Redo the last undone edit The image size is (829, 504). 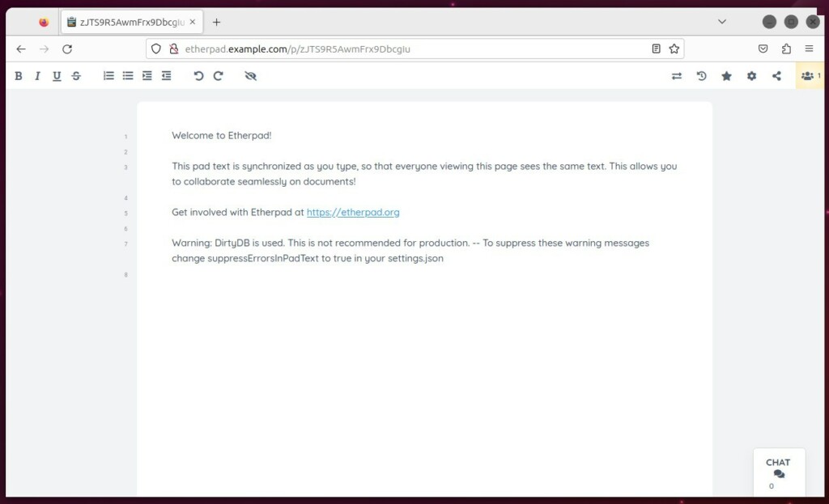tap(218, 76)
